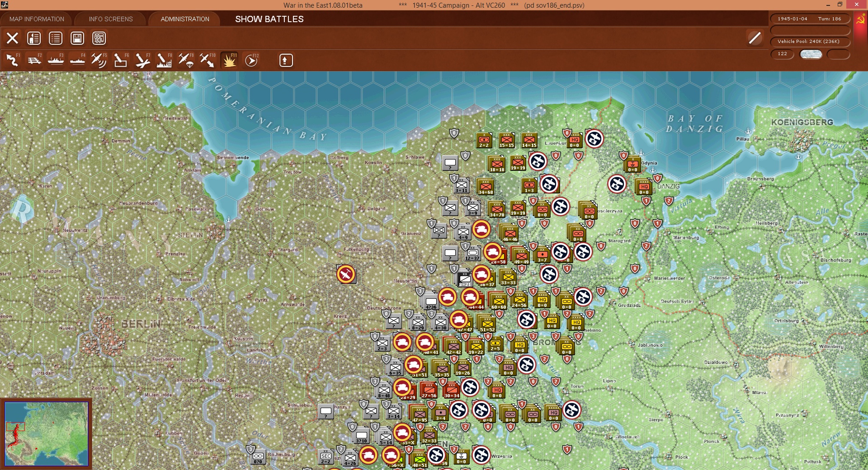Viewport: 868px width, 470px height.
Task: Select the F1 move mode arrow icon
Action: click(13, 60)
